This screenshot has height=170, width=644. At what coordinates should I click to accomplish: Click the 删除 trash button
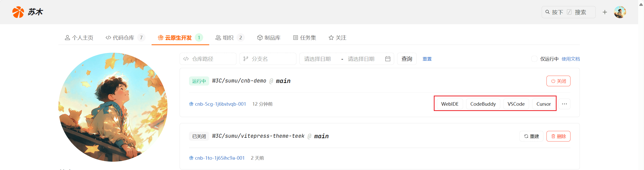click(558, 136)
